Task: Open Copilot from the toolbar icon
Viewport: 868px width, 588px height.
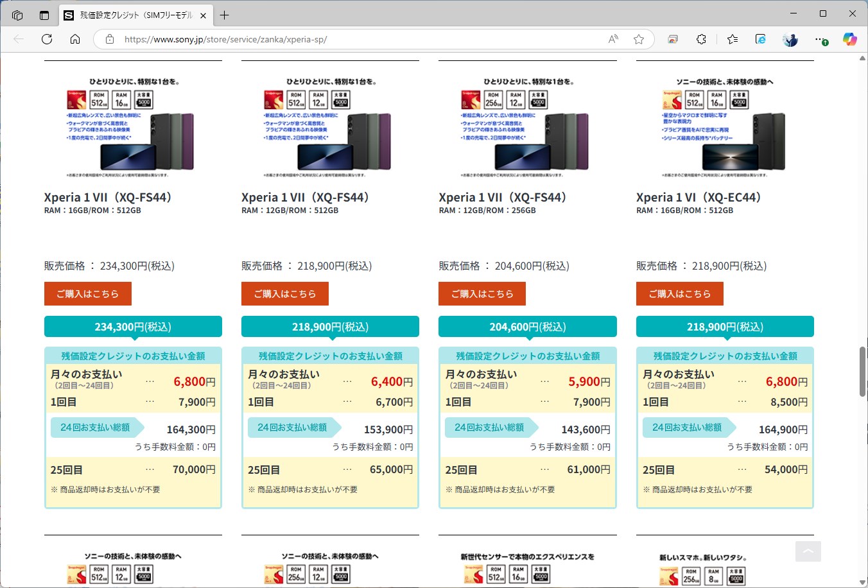Action: point(849,39)
